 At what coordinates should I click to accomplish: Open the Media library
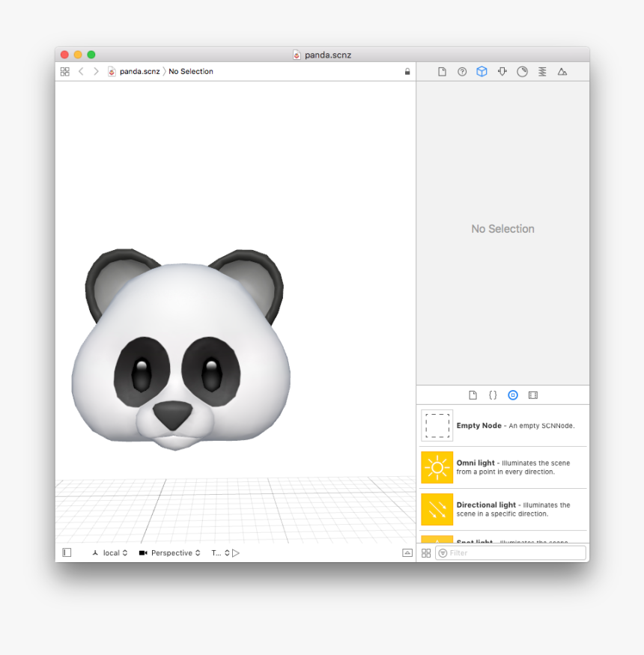(x=533, y=395)
